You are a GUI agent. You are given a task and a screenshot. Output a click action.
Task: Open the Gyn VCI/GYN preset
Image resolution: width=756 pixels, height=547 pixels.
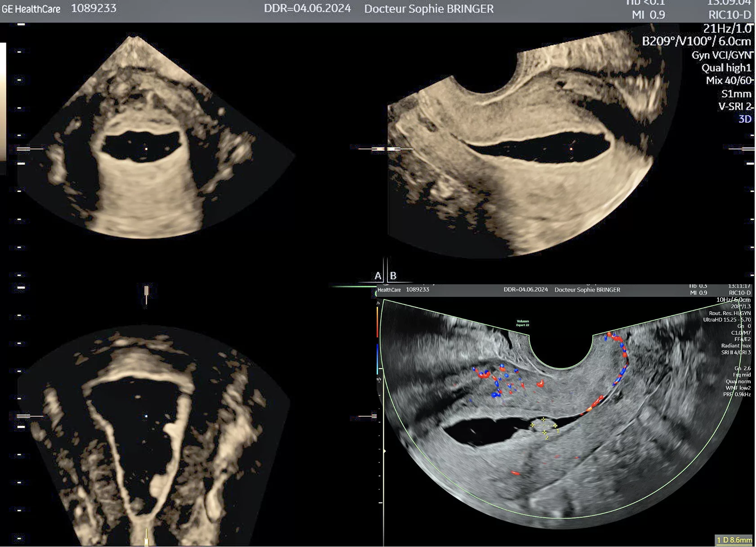tap(721, 55)
